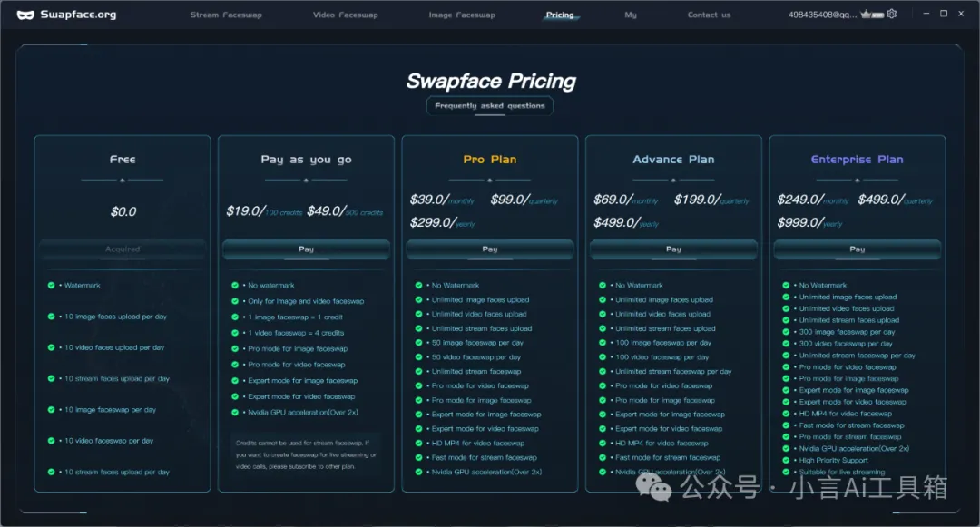980x527 pixels.
Task: Click the Swapface.org mask logo
Action: (x=25, y=15)
